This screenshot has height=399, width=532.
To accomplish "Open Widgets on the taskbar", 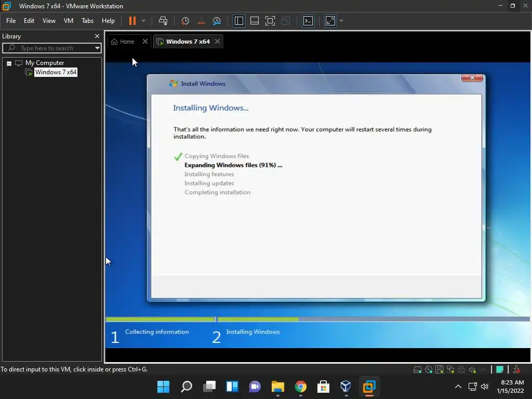I will 232,387.
